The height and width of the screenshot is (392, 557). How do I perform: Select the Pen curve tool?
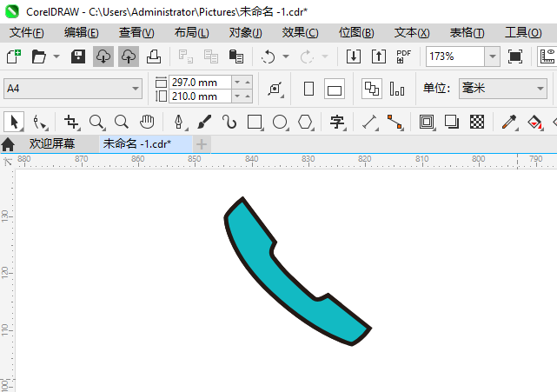pyautogui.click(x=179, y=122)
